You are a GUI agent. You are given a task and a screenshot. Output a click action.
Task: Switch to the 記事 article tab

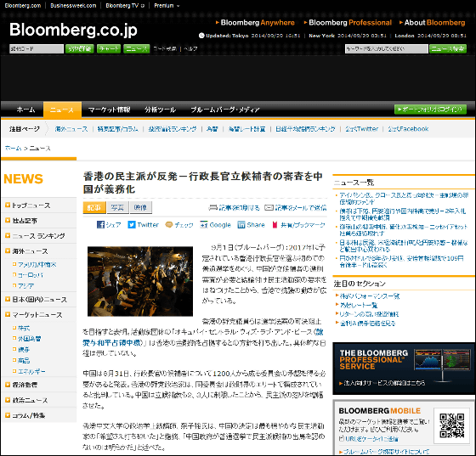click(94, 207)
